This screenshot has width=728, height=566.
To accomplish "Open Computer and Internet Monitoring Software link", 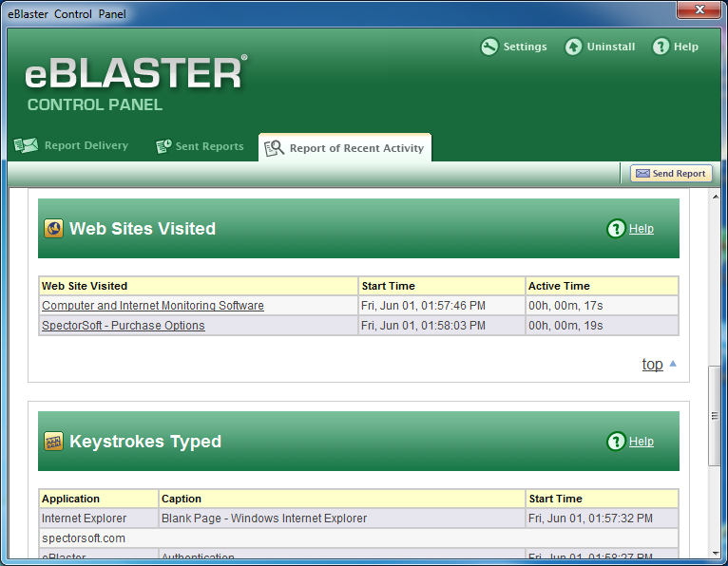I will point(153,306).
